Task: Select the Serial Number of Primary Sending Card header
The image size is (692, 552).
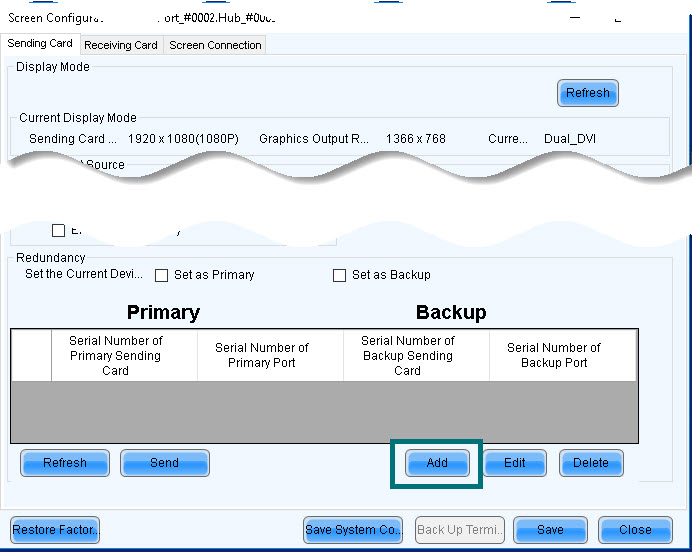Action: (116, 355)
